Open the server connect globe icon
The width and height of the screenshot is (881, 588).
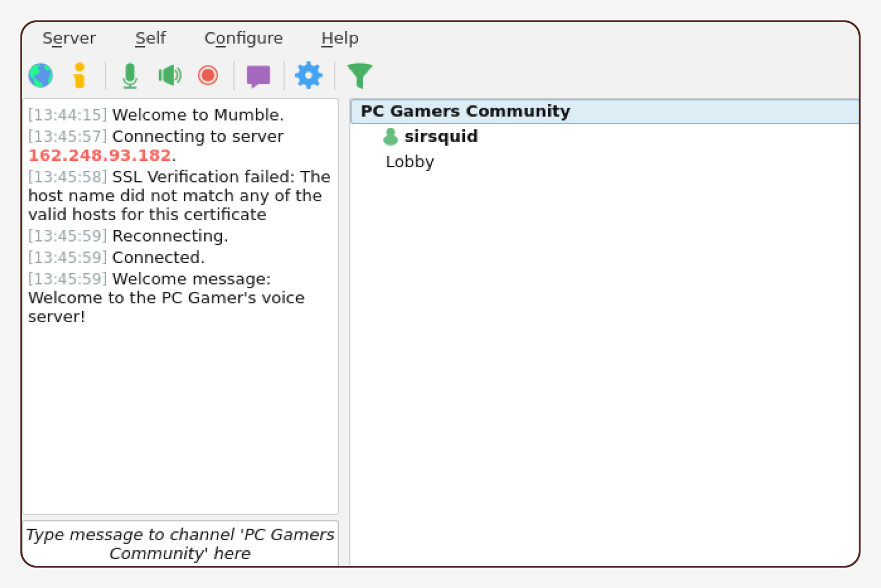[40, 75]
